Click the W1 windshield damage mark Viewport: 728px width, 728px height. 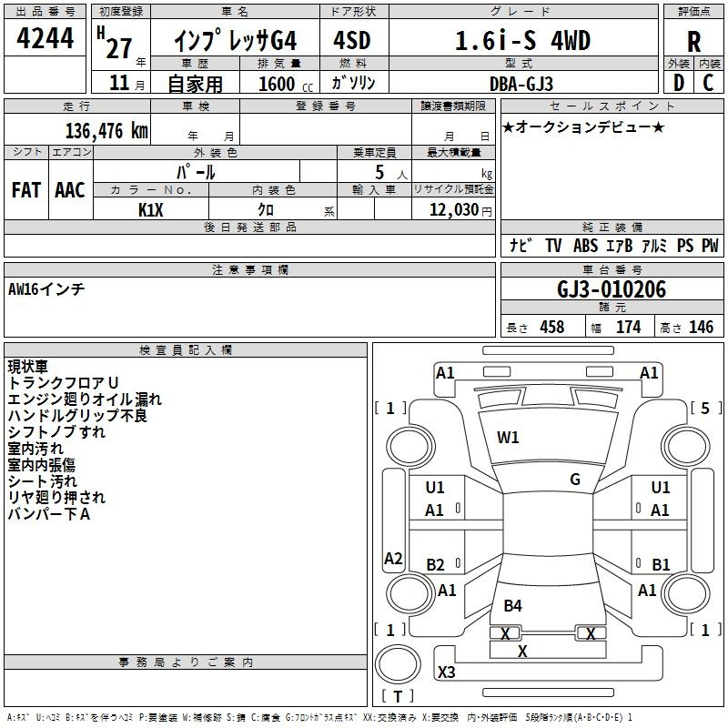click(x=508, y=438)
